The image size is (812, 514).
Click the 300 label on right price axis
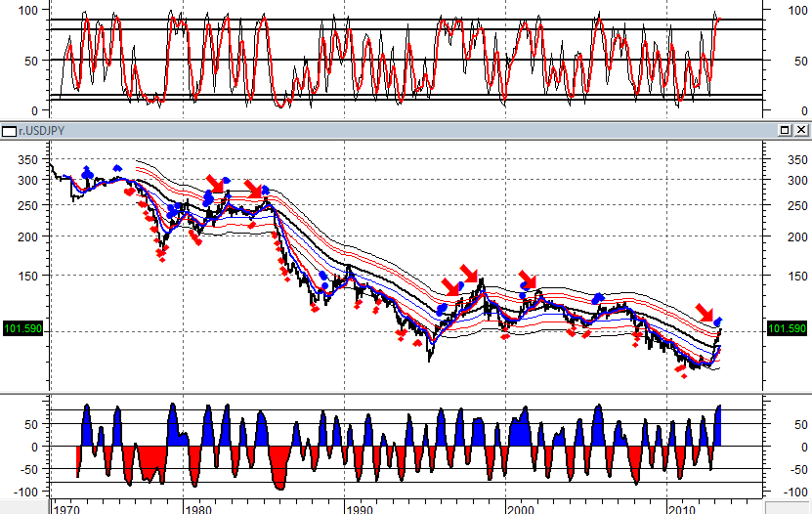click(797, 181)
